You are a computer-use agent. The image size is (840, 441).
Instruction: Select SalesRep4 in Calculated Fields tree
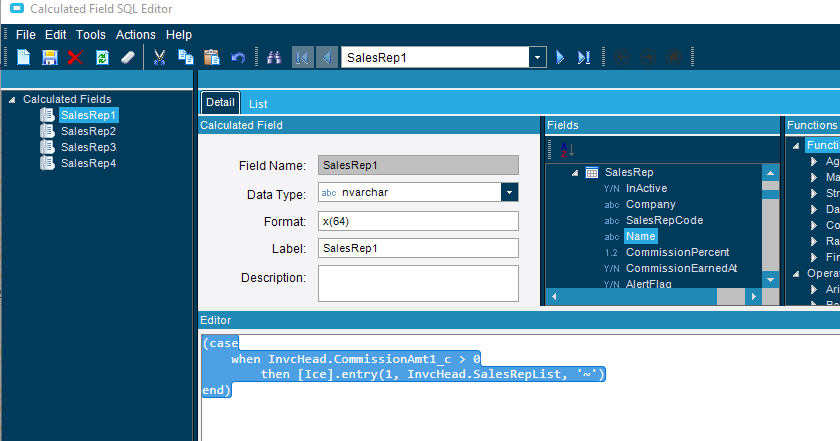(88, 163)
